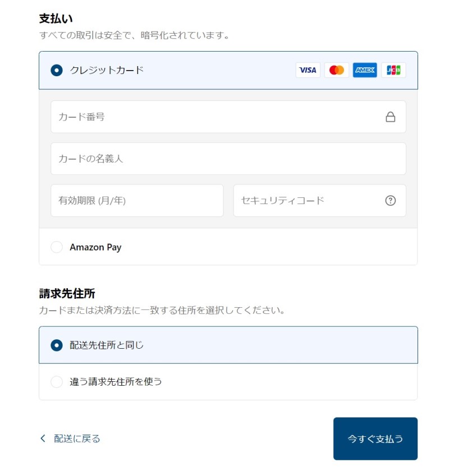Open the security code help tooltip icon

click(x=391, y=200)
